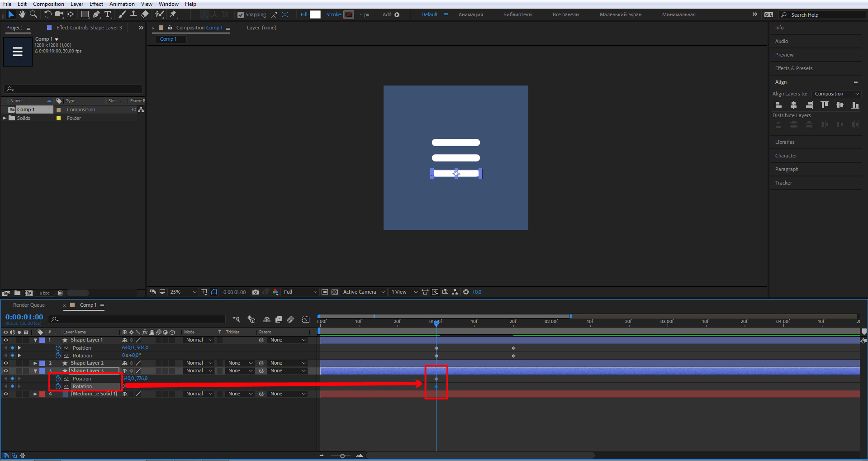Open the Align Layers to Composition dropdown

pos(836,94)
